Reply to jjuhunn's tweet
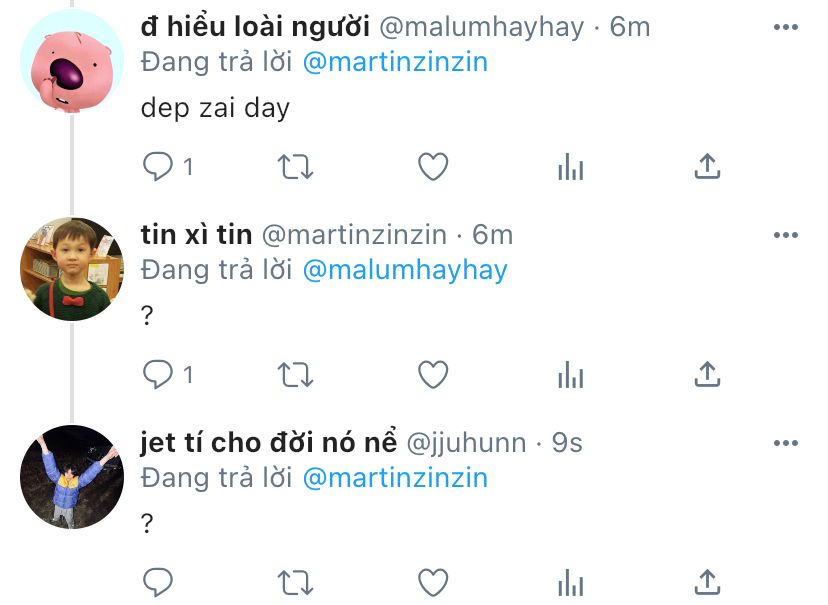The image size is (828, 605). pyautogui.click(x=158, y=582)
